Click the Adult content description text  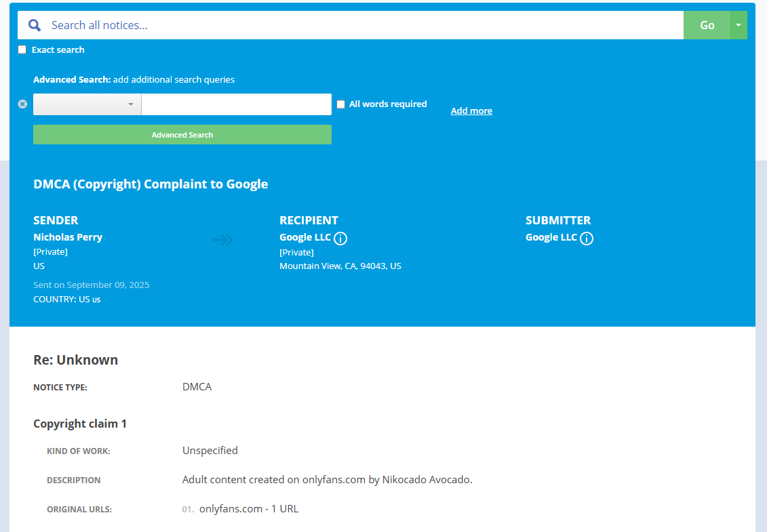click(x=328, y=479)
